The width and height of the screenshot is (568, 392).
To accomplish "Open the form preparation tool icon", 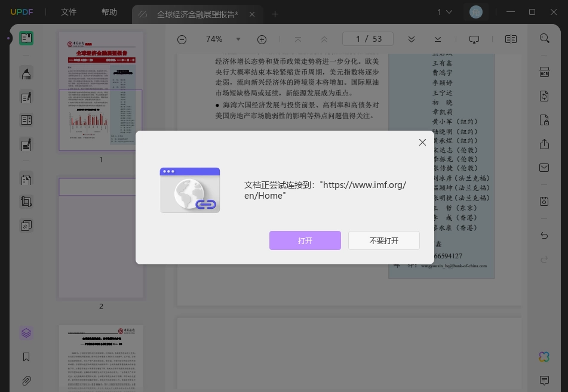I will 26,120.
